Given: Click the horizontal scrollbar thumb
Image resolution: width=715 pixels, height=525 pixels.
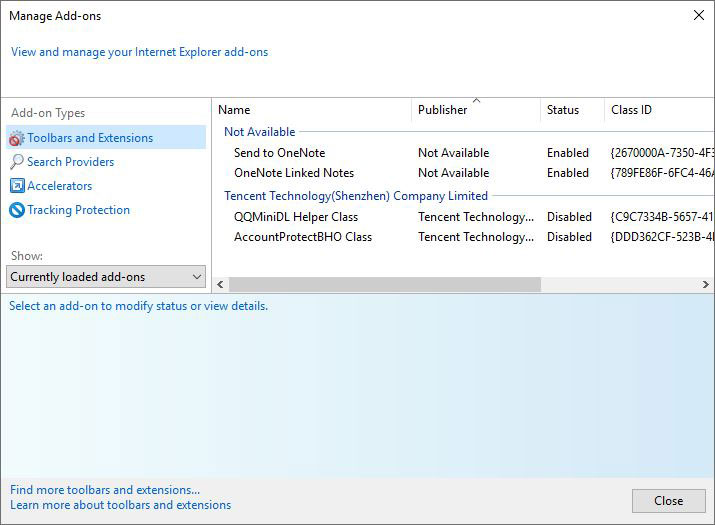Looking at the screenshot, I should 385,285.
